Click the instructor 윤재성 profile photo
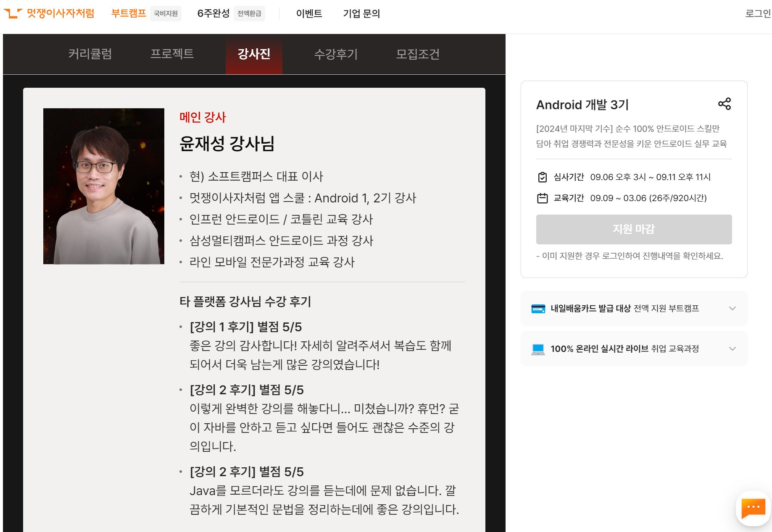This screenshot has width=772, height=532. [103, 185]
